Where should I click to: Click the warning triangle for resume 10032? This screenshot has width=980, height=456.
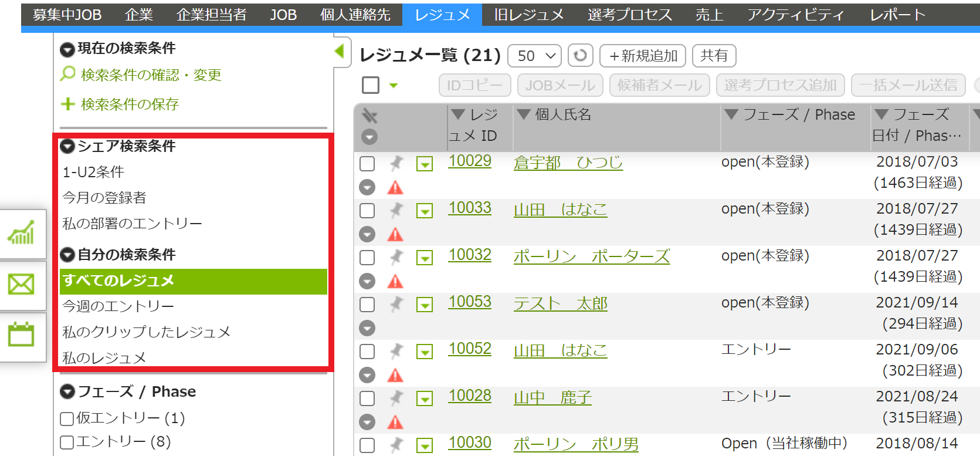[x=396, y=282]
